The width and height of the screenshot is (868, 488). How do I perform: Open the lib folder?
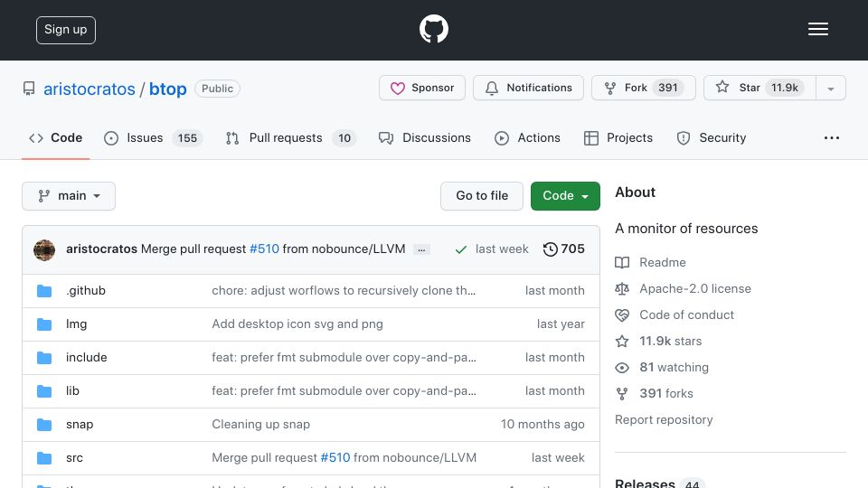point(72,391)
